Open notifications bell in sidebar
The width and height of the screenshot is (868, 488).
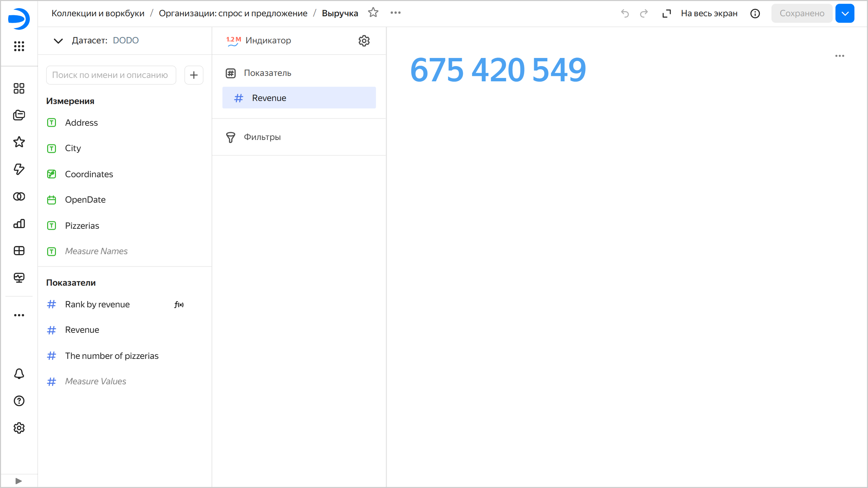(x=19, y=374)
